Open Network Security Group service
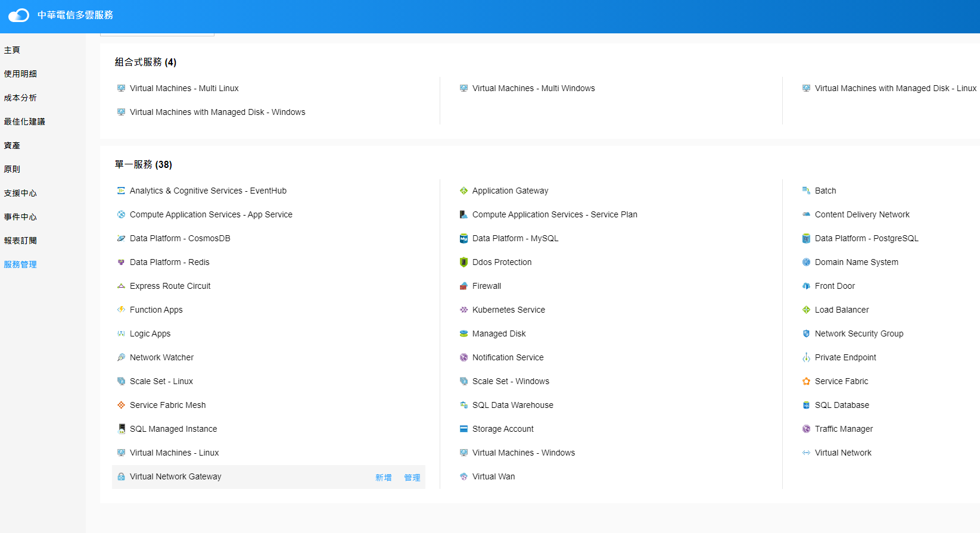Screen dimensions: 980x533 point(859,333)
